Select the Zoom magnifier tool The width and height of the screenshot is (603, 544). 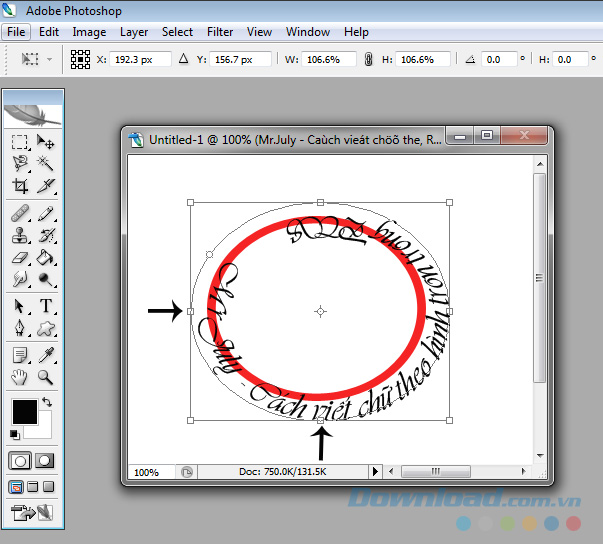tap(46, 377)
